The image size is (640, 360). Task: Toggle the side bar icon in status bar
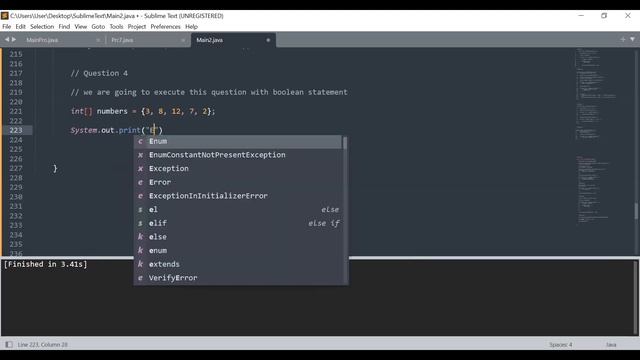point(9,344)
